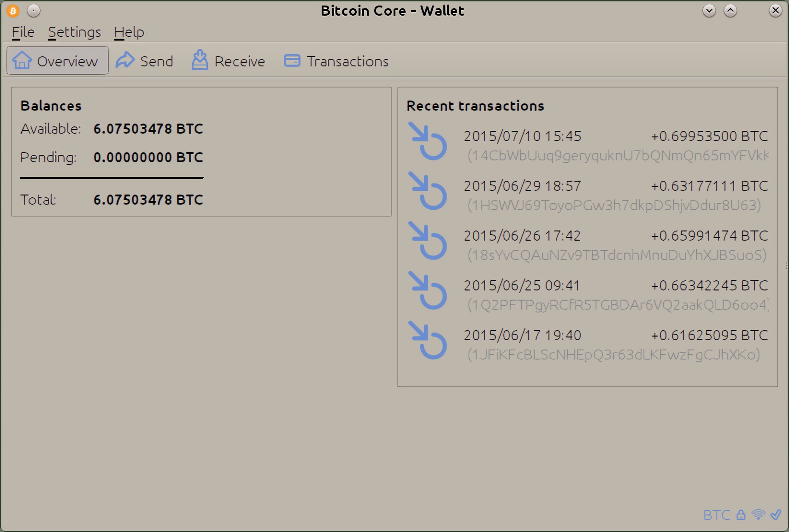Click the incoming icon for 2015/06/29 transaction
Image resolution: width=789 pixels, height=532 pixels.
428,191
